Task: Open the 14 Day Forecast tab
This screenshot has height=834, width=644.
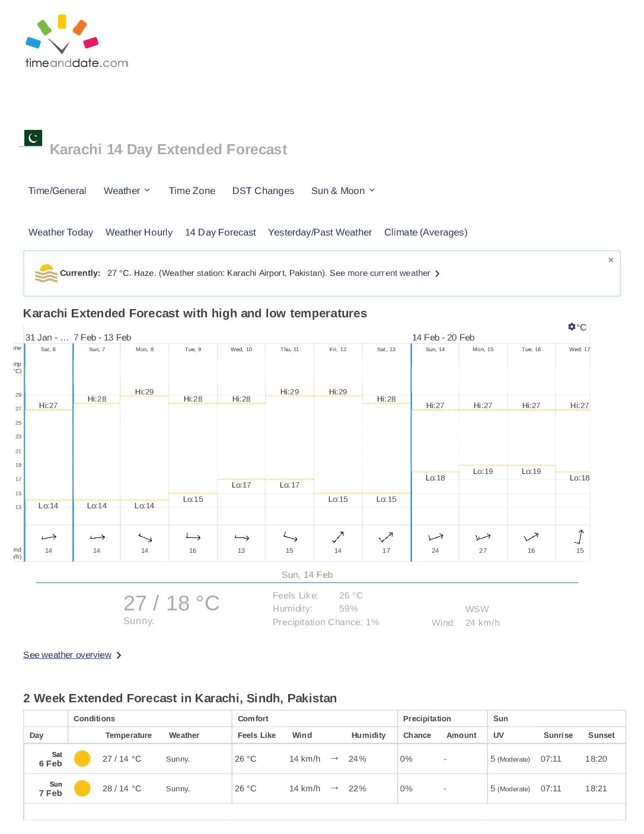Action: coord(221,232)
